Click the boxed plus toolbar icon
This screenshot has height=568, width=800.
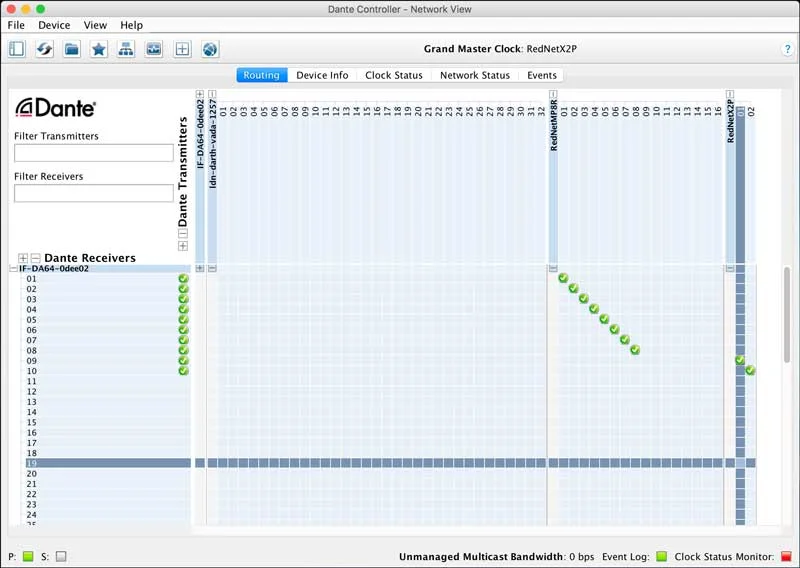point(182,49)
